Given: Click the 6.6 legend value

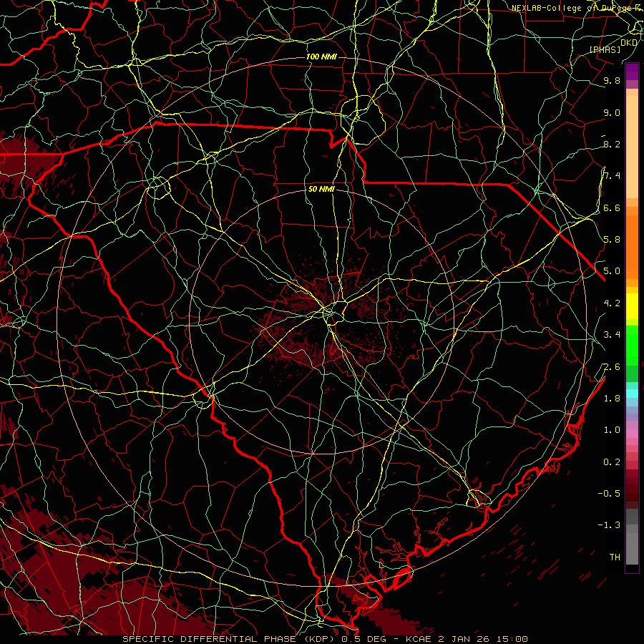Looking at the screenshot, I should [612, 208].
